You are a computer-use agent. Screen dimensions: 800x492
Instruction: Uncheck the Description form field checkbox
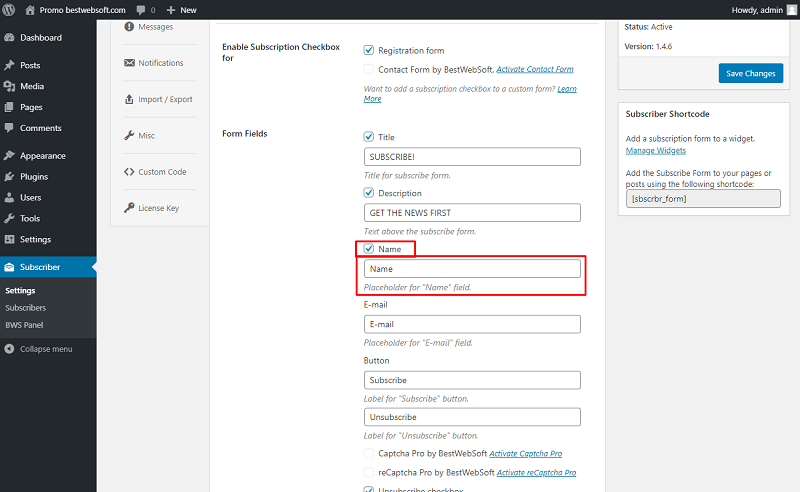(369, 192)
